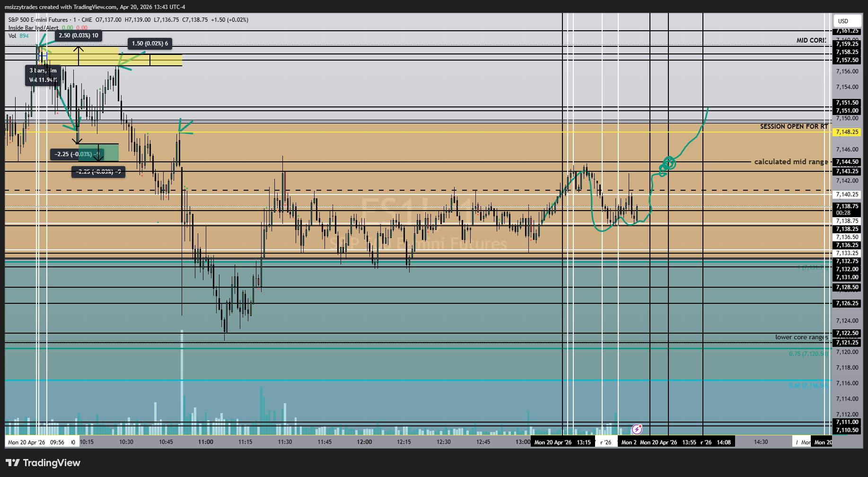
Task: Click the +1.50 (+0.02%) change value
Action: point(229,20)
